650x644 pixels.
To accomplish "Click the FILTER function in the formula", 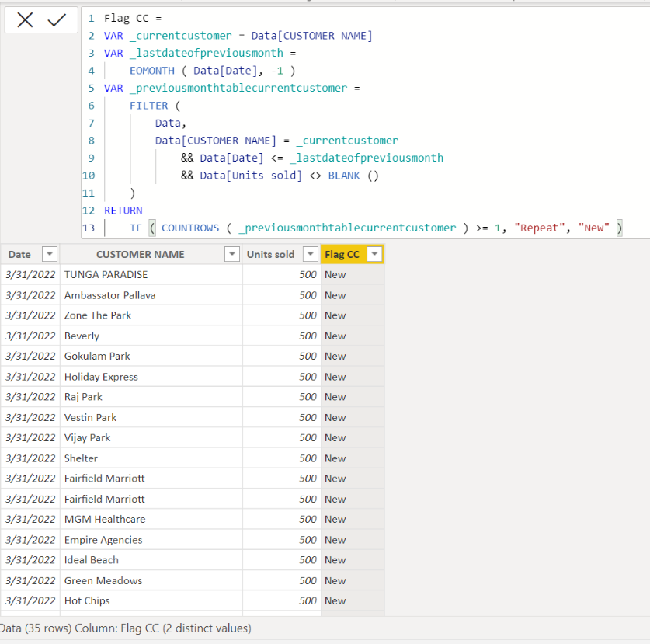I will click(148, 106).
